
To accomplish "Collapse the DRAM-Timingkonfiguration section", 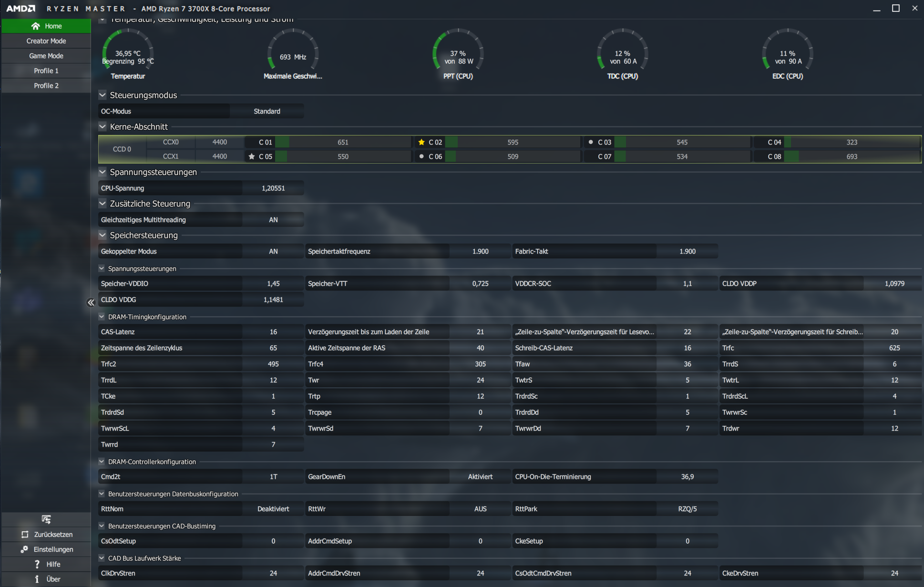I will (102, 317).
